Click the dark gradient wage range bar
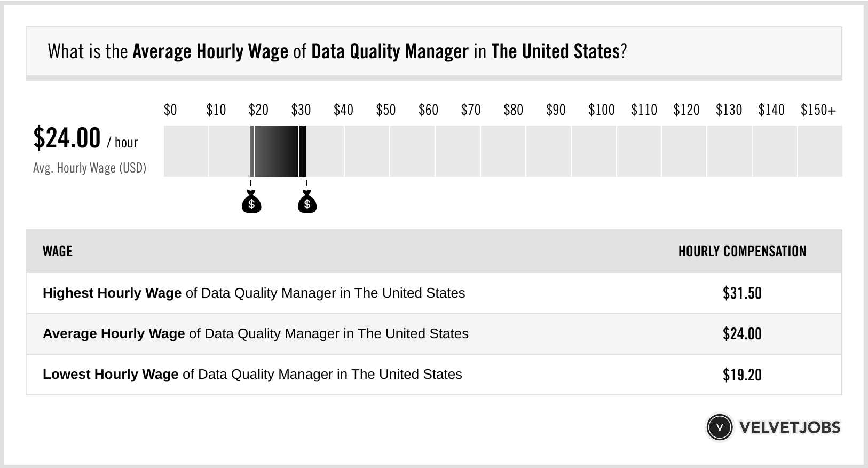This screenshot has height=468, width=868. [x=276, y=151]
